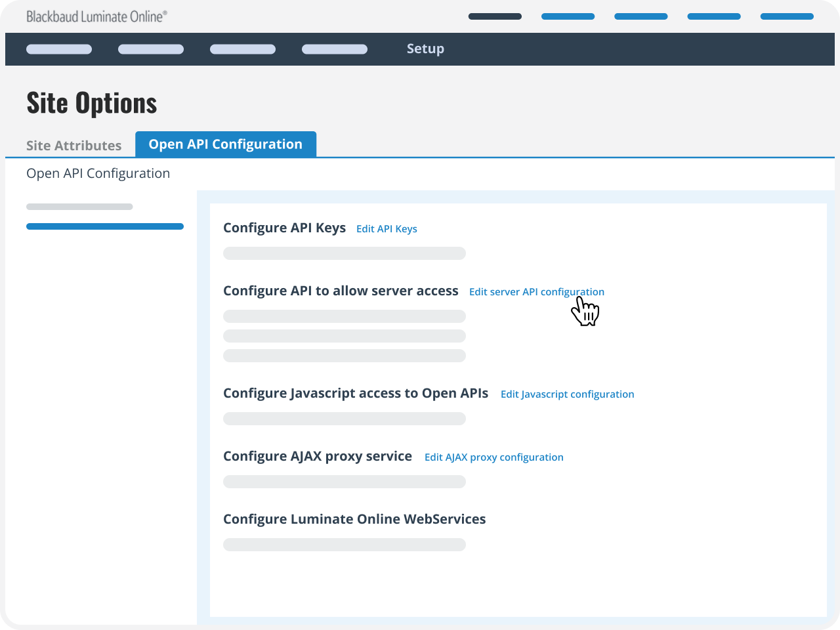Select the first navigation item in the dark bar
The height and width of the screenshot is (630, 840).
tap(59, 49)
